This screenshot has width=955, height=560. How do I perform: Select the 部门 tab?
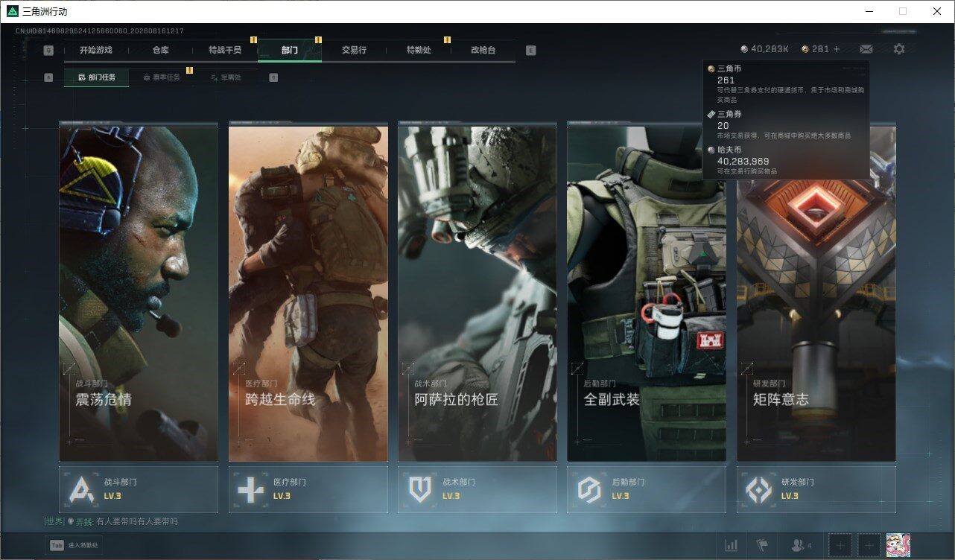[290, 50]
